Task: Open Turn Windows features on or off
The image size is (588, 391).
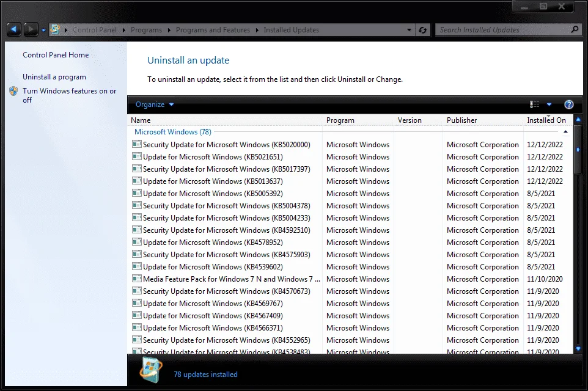Action: [x=70, y=95]
